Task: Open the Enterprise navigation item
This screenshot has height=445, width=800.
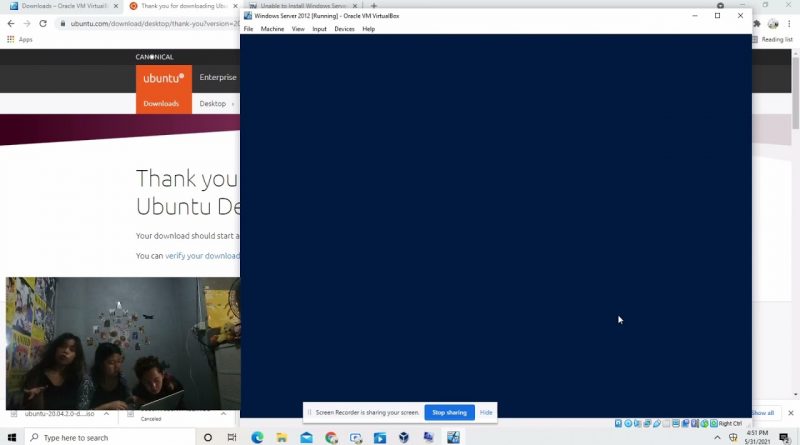Action: click(x=218, y=77)
